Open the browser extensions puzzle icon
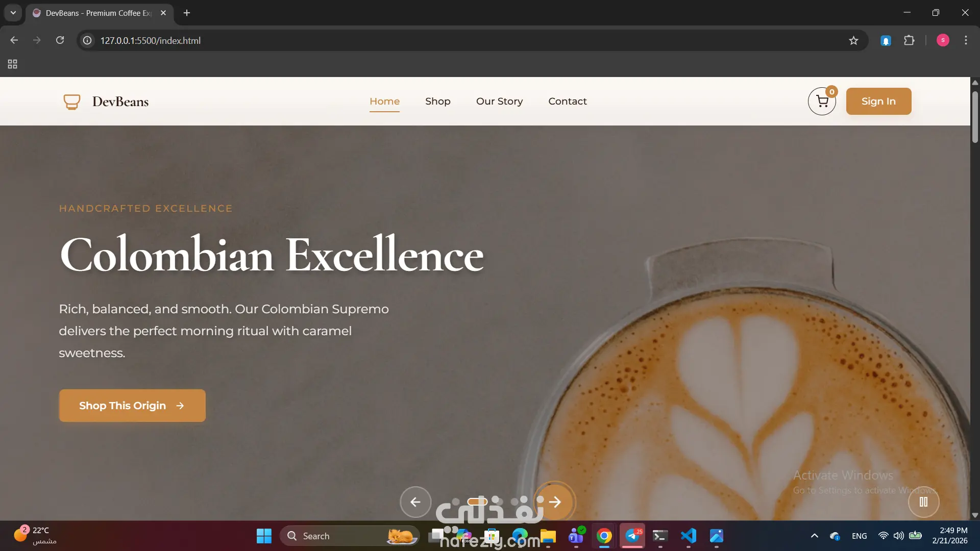 tap(909, 40)
